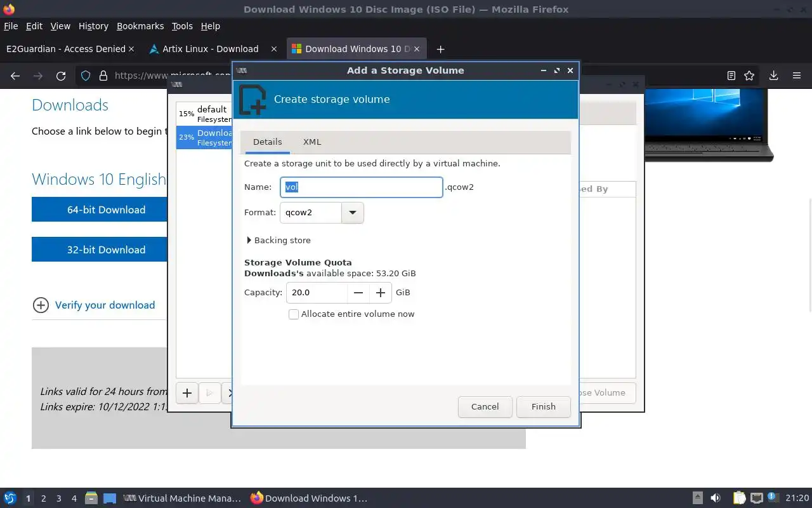This screenshot has width=812, height=508.
Task: Click Finish to create the volume
Action: tap(543, 407)
